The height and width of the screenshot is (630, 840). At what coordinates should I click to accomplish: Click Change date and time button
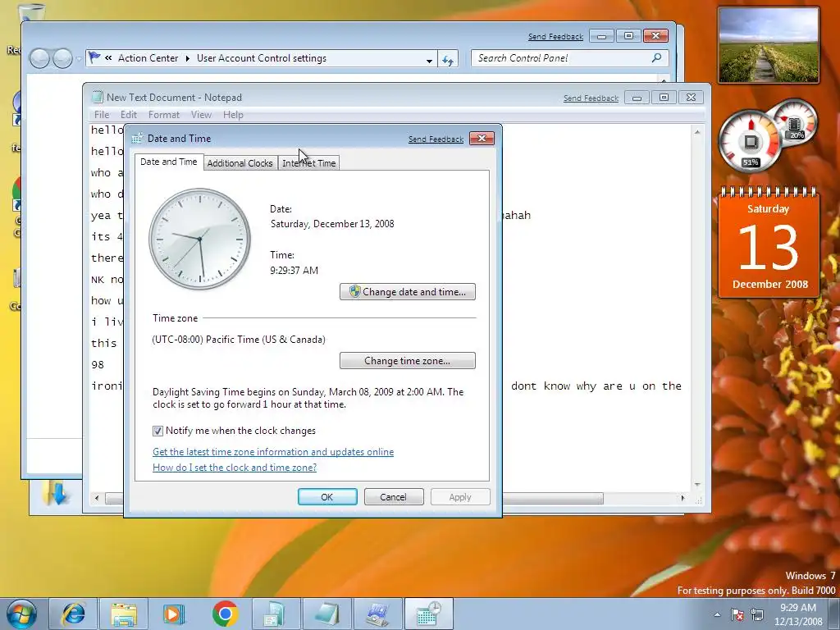(x=408, y=292)
